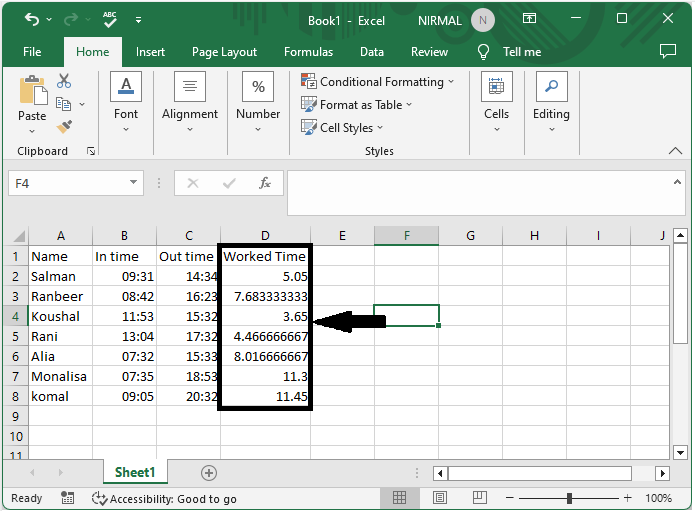
Task: Switch to Normal view in status bar
Action: pyautogui.click(x=399, y=498)
